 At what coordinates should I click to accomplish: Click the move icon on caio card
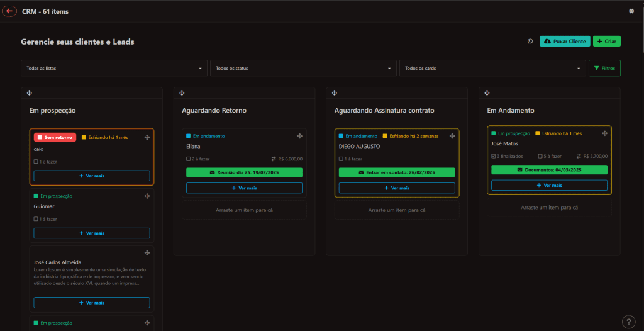[x=147, y=137]
